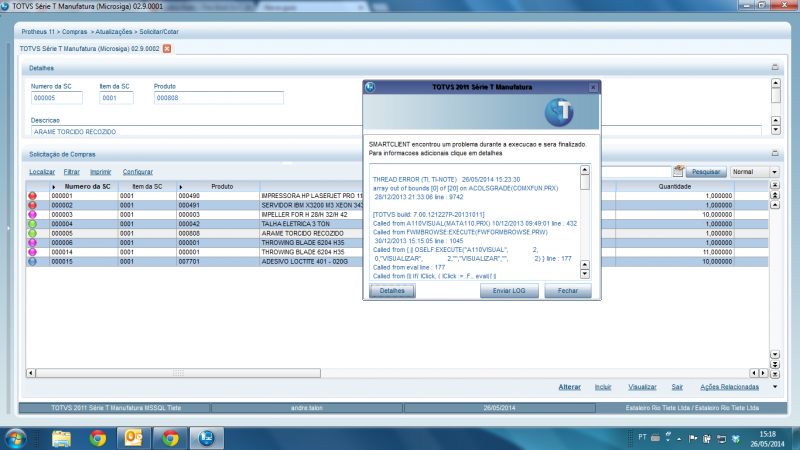Click the TALHA ELETRICA 3 TON cell
The width and height of the screenshot is (800, 450).
[x=311, y=224]
